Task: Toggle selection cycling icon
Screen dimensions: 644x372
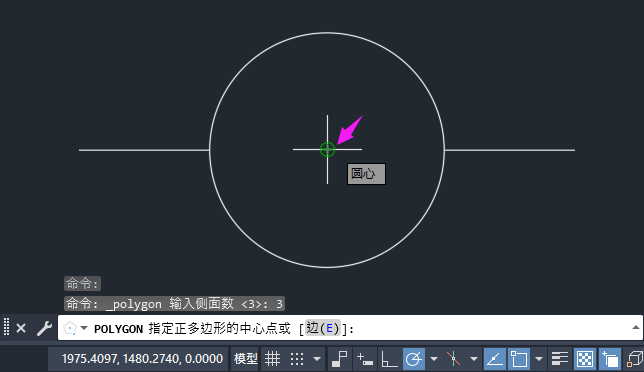Action: coord(610,359)
